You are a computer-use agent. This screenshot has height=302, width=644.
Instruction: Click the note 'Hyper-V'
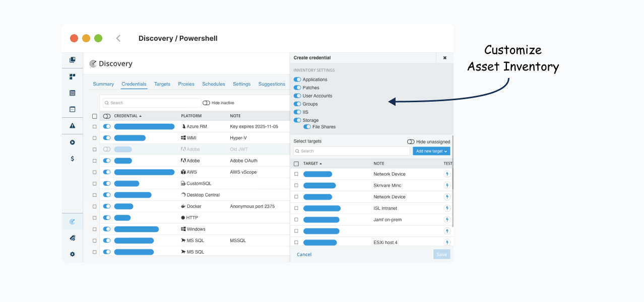pyautogui.click(x=238, y=138)
